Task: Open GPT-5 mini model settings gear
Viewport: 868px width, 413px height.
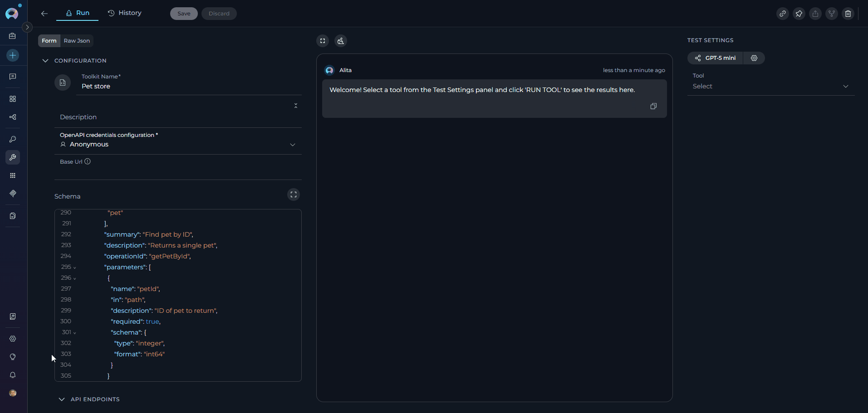Action: [754, 58]
